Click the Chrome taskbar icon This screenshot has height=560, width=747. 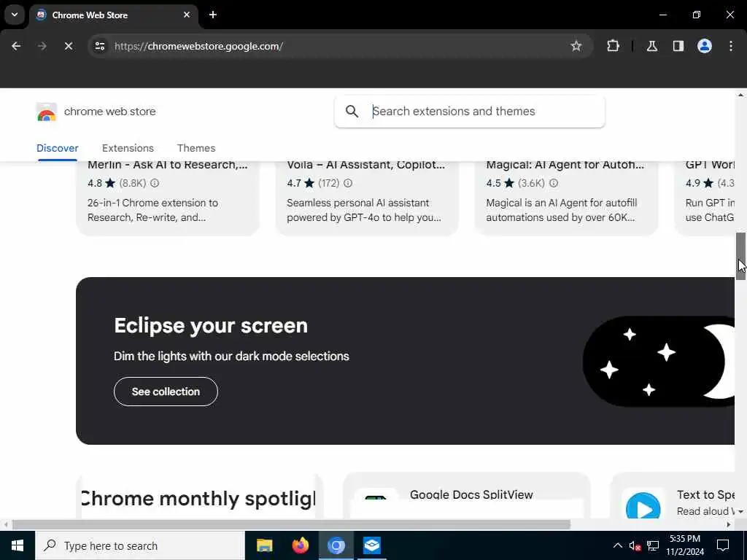[336, 545]
